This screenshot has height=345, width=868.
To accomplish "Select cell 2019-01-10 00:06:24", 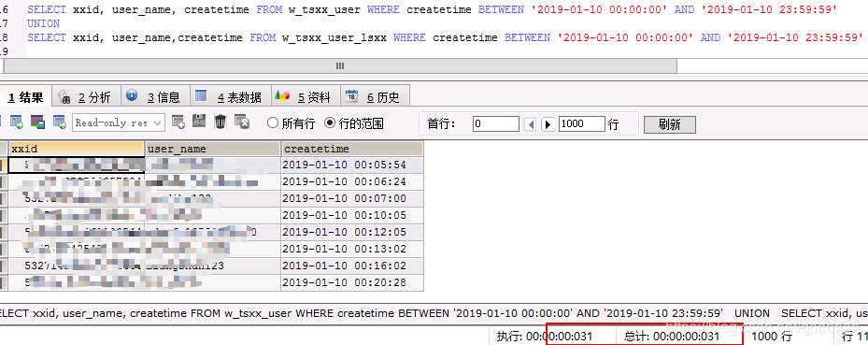I will [x=352, y=181].
